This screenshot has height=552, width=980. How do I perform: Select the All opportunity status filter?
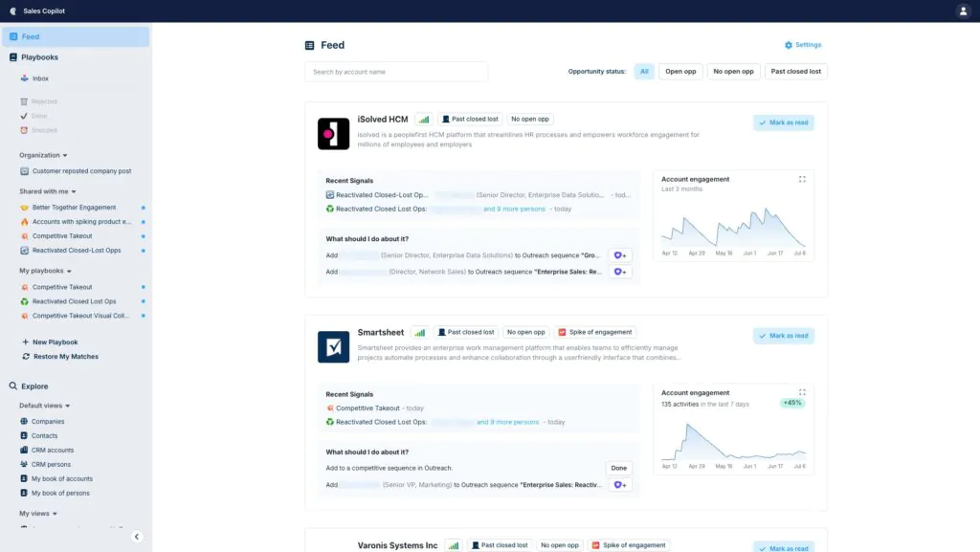pyautogui.click(x=644, y=71)
